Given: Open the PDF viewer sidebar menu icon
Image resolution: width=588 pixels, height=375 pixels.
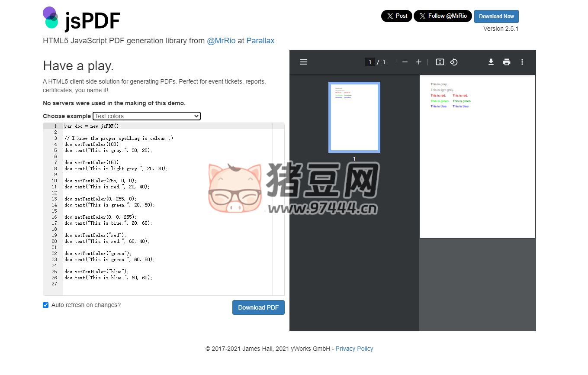Looking at the screenshot, I should 303,62.
